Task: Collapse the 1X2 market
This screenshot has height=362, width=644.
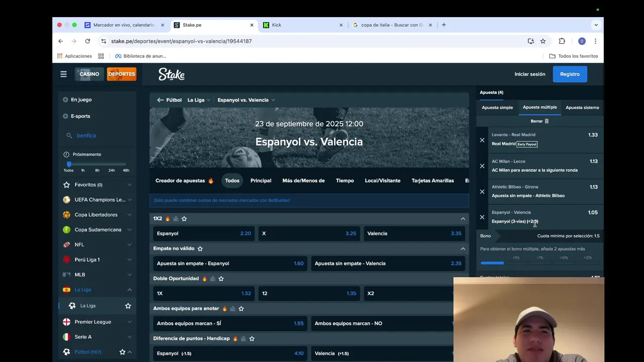Action: pyautogui.click(x=463, y=219)
